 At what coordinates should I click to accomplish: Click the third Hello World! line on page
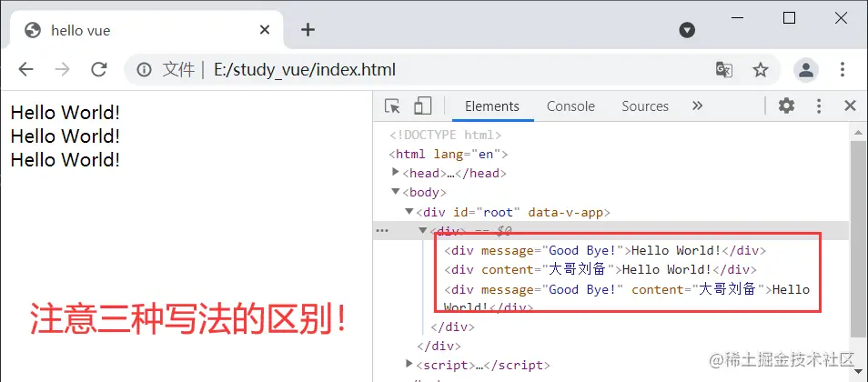(66, 160)
